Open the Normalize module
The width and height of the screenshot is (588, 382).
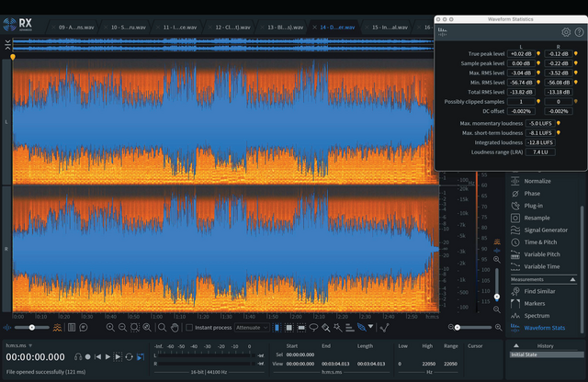537,181
